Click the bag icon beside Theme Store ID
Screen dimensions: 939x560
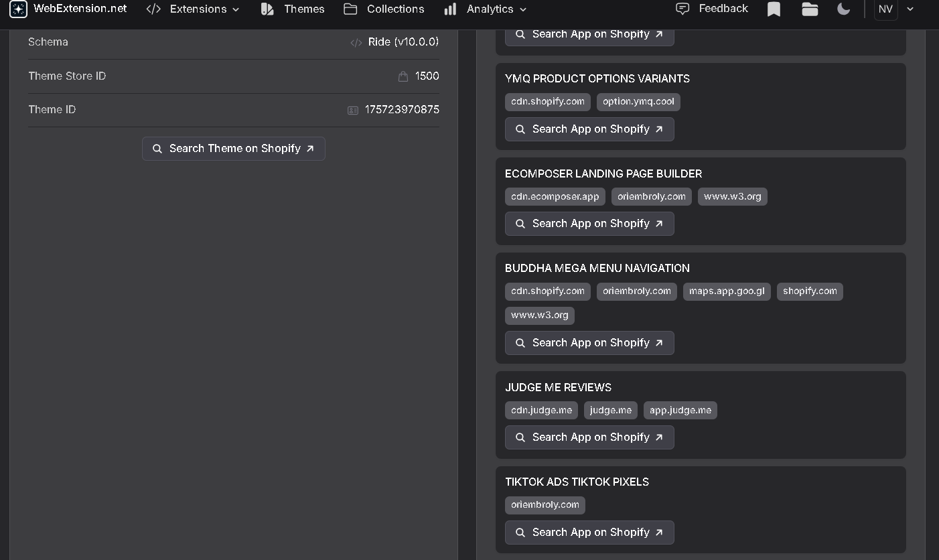(x=403, y=76)
